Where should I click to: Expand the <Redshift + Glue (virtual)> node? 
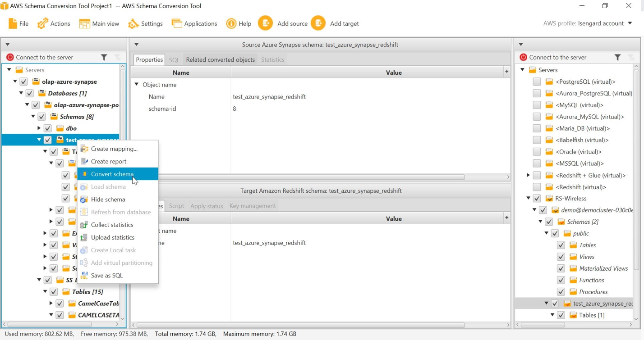click(528, 175)
